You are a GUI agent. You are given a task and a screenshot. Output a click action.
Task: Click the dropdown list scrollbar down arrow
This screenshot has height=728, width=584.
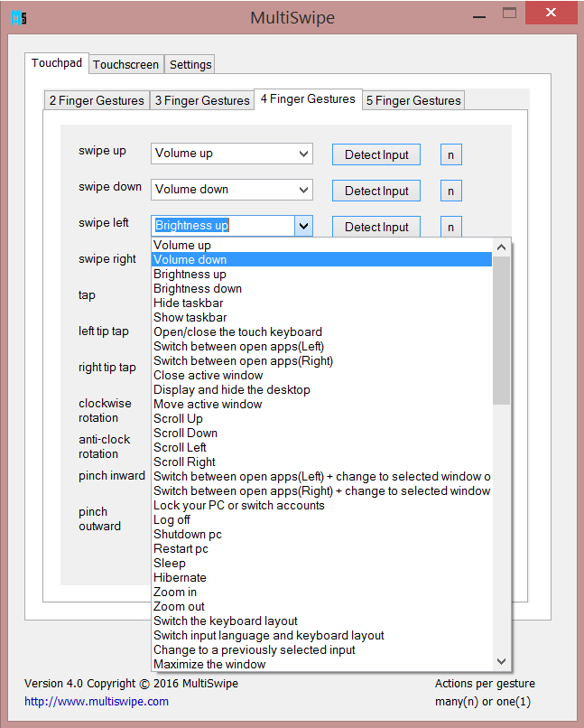502,662
